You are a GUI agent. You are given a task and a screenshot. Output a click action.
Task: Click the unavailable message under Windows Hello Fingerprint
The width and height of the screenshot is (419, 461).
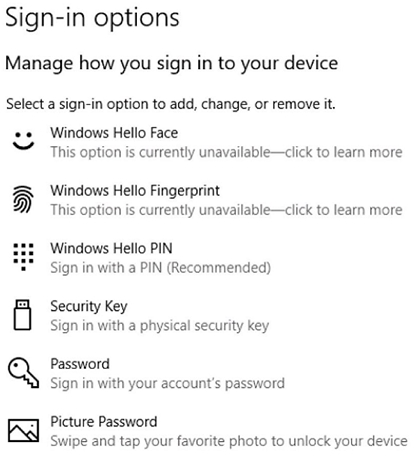click(x=226, y=210)
